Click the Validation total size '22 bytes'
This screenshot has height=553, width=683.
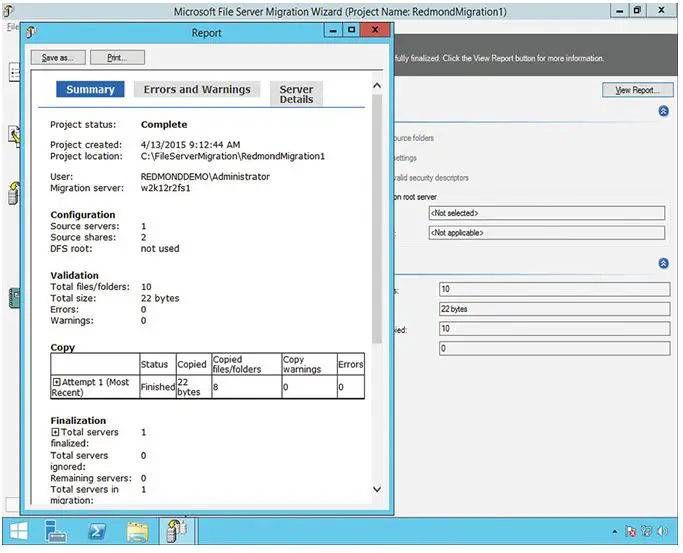(160, 298)
